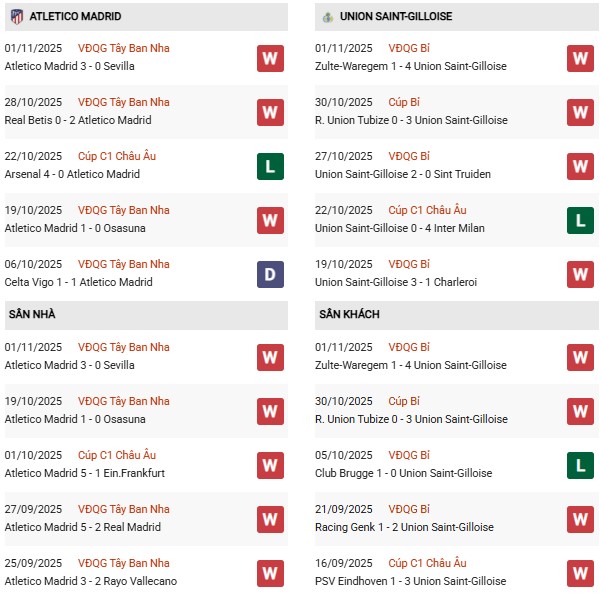Image resolution: width=600 pixels, height=593 pixels.
Task: Click the Union Saint-Gilloise club crest
Action: pyautogui.click(x=327, y=17)
